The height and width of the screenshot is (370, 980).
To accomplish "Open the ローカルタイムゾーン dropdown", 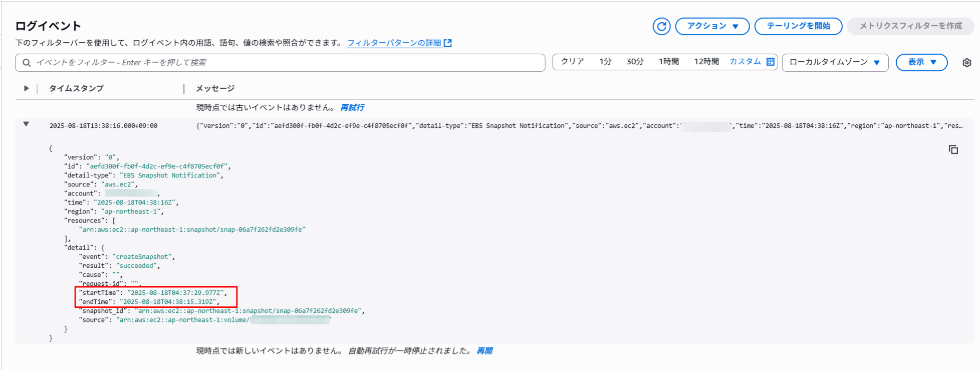I will point(835,63).
